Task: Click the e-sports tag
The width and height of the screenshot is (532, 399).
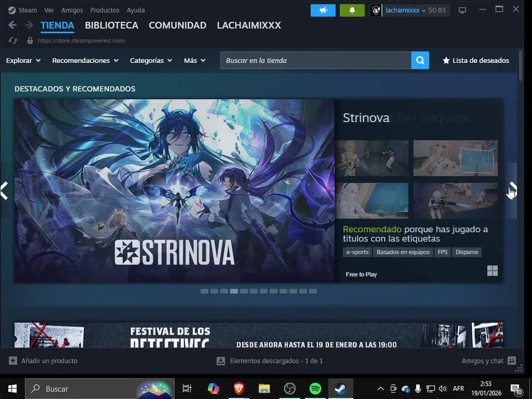Action: tap(357, 252)
